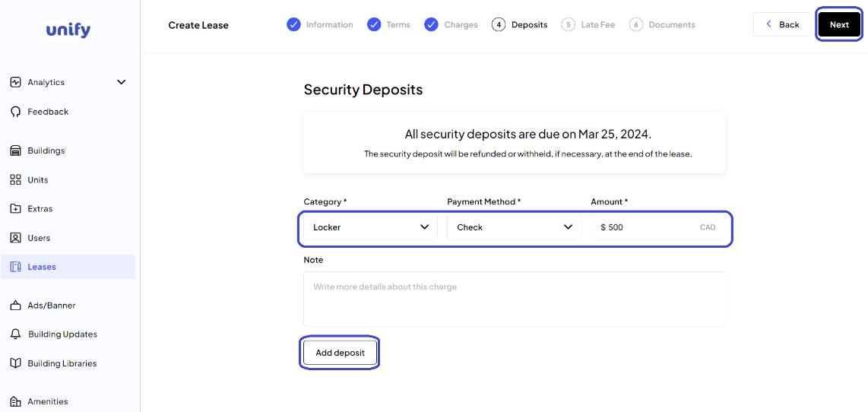Click the Building Updates bell icon
Image resolution: width=868 pixels, height=412 pixels.
(x=15, y=334)
